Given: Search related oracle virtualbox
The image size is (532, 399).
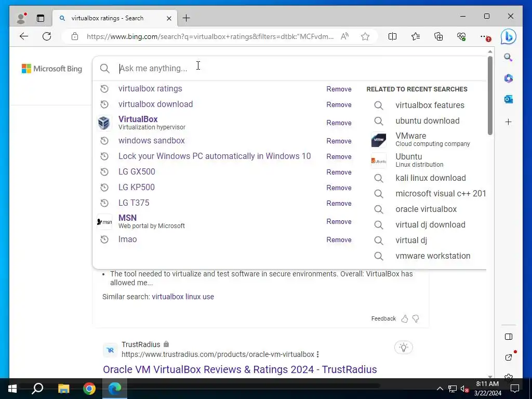Looking at the screenshot, I should click(x=426, y=209).
